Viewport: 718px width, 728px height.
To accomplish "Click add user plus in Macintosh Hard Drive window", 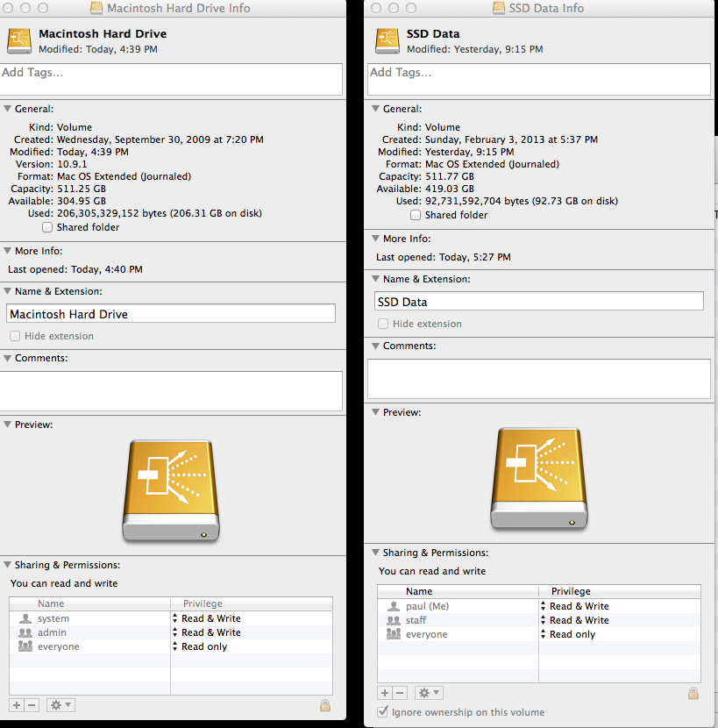I will pyautogui.click(x=17, y=705).
